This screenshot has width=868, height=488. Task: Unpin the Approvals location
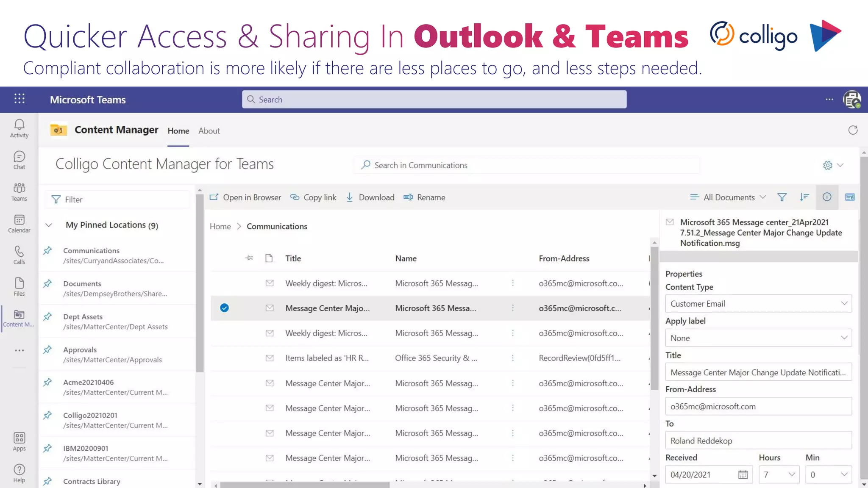coord(47,350)
